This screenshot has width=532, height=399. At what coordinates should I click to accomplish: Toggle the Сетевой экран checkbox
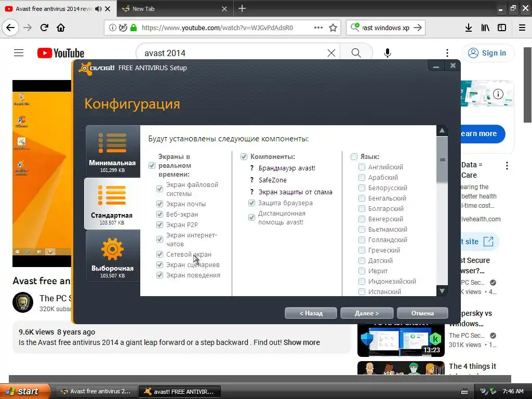pyautogui.click(x=159, y=254)
